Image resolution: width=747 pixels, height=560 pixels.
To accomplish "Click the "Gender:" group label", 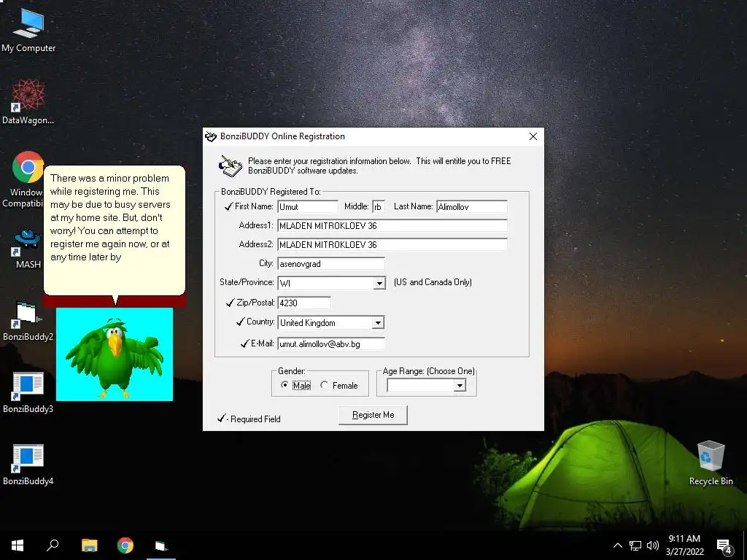I will tap(292, 371).
